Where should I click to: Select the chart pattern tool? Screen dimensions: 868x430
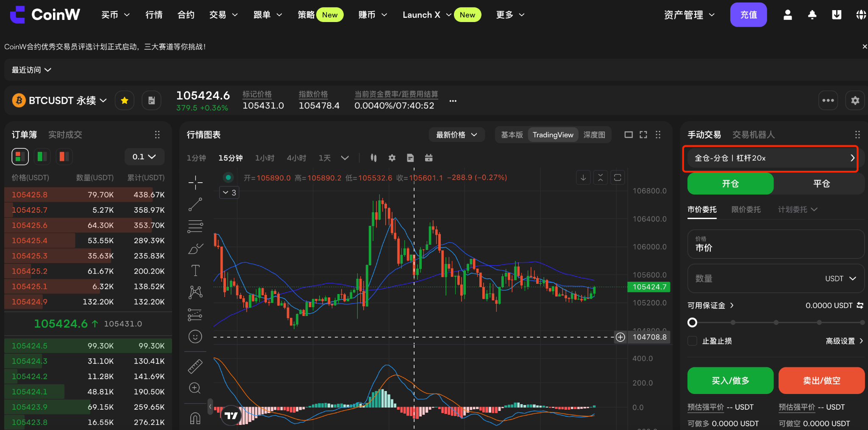(x=195, y=292)
